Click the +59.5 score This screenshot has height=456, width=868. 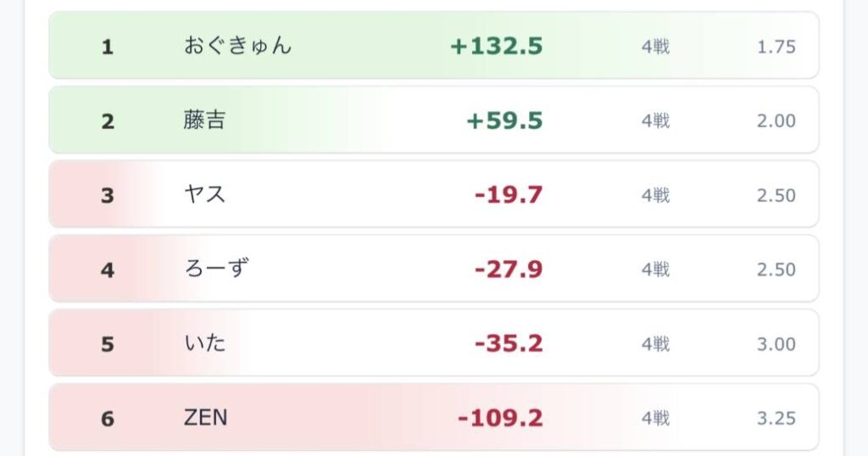[x=504, y=120]
